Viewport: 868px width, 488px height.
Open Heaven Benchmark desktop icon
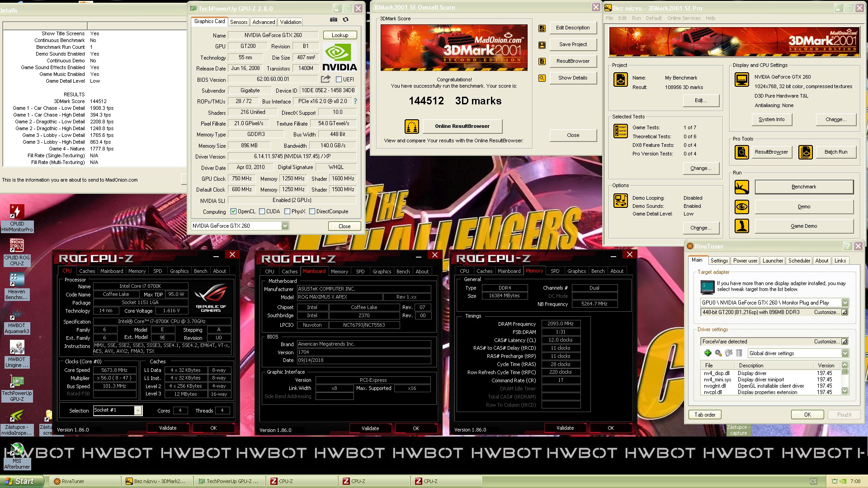click(x=17, y=286)
